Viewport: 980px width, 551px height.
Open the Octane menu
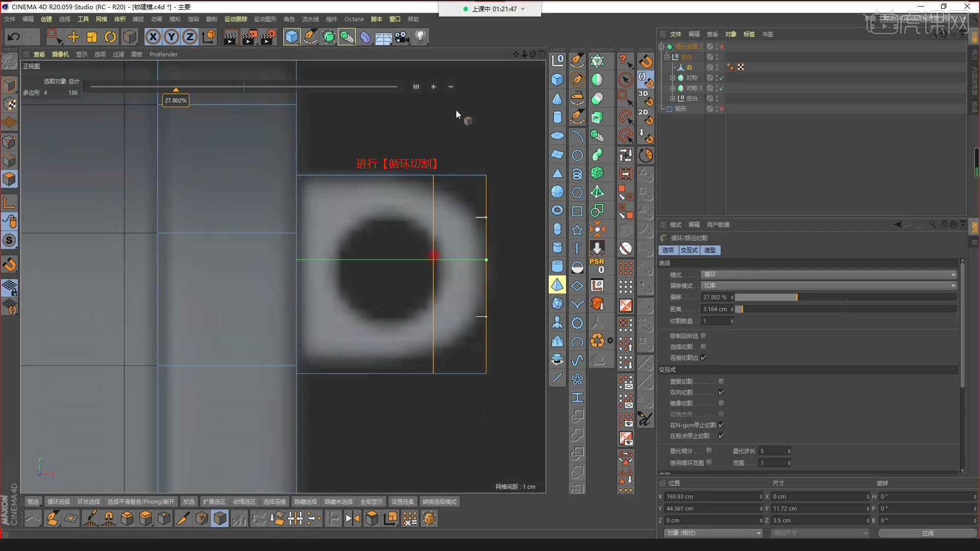coord(354,19)
